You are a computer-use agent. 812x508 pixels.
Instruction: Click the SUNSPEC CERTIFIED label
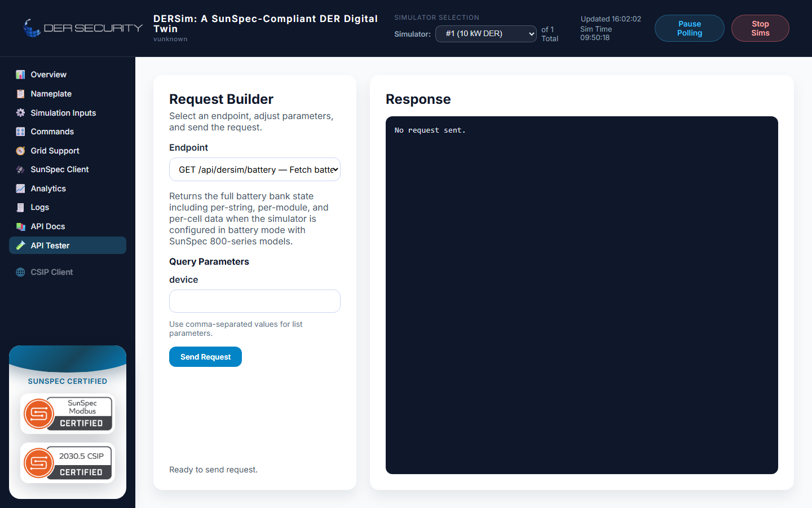click(x=68, y=382)
